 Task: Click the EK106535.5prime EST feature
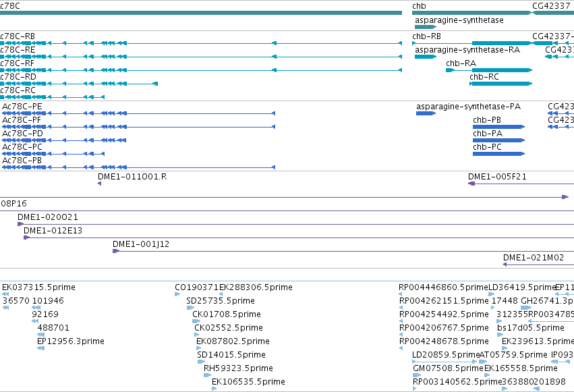point(214,389)
